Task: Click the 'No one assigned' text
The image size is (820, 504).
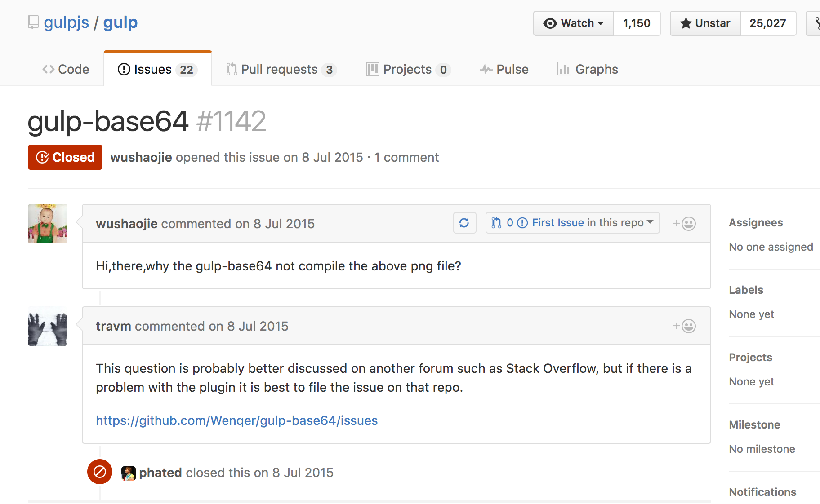Action: click(x=771, y=247)
